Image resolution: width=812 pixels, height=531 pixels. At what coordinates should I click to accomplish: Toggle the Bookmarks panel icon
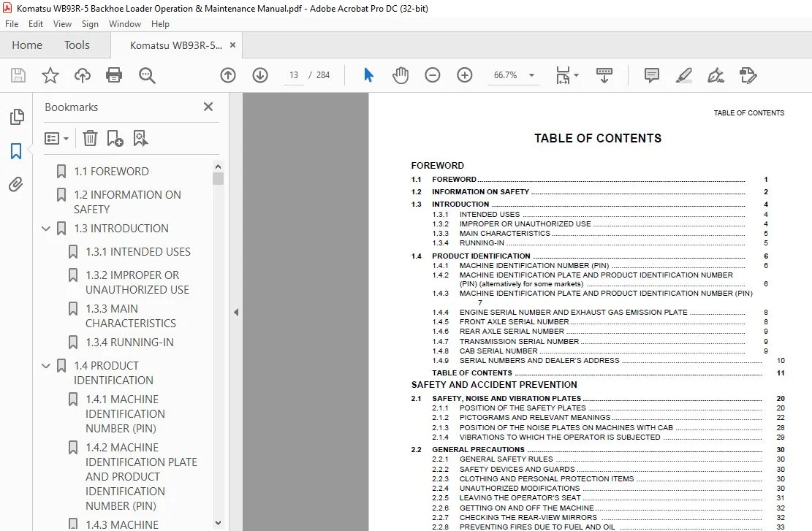click(x=16, y=151)
